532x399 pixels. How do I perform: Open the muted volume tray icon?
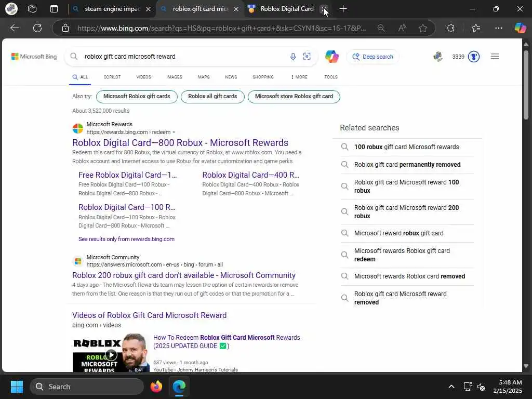(x=481, y=387)
